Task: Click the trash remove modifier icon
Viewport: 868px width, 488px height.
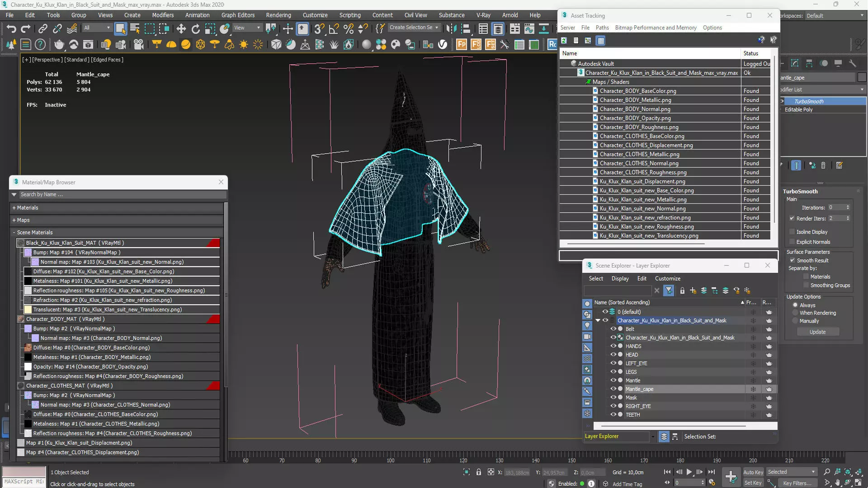Action: [x=823, y=165]
